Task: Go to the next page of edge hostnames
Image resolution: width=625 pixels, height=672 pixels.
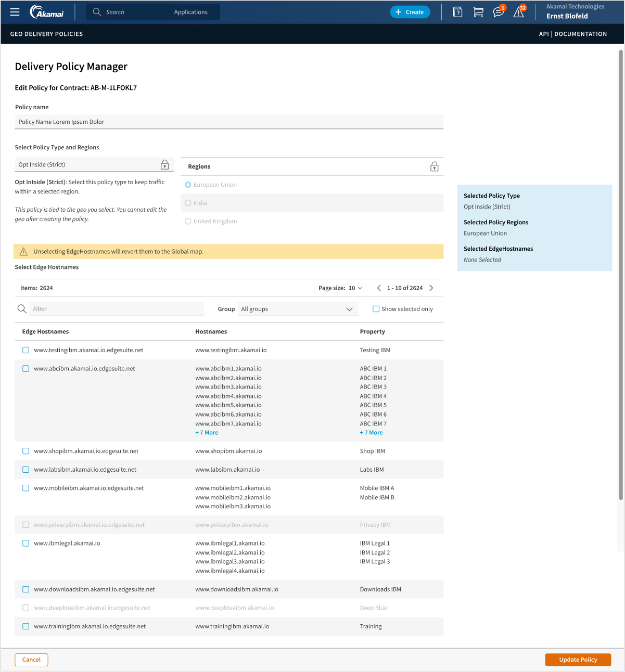Action: click(x=431, y=288)
